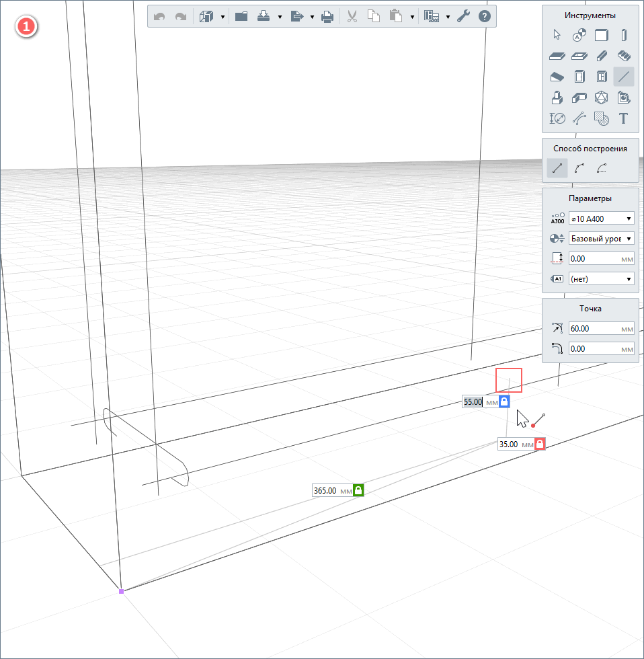Screen dimensions: 644x659
Task: Expand the styles dropdown arrow
Action: [448, 17]
